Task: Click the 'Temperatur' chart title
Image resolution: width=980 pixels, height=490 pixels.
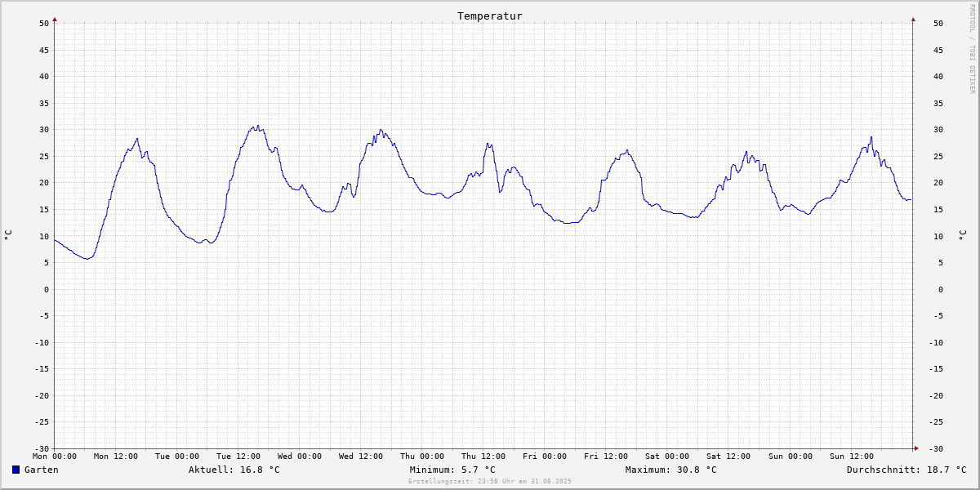Action: coord(490,16)
